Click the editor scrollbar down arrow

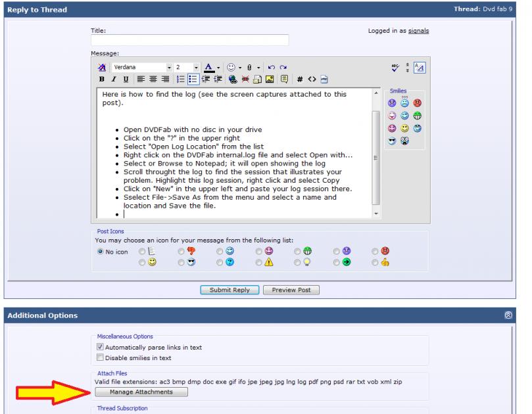(x=376, y=214)
